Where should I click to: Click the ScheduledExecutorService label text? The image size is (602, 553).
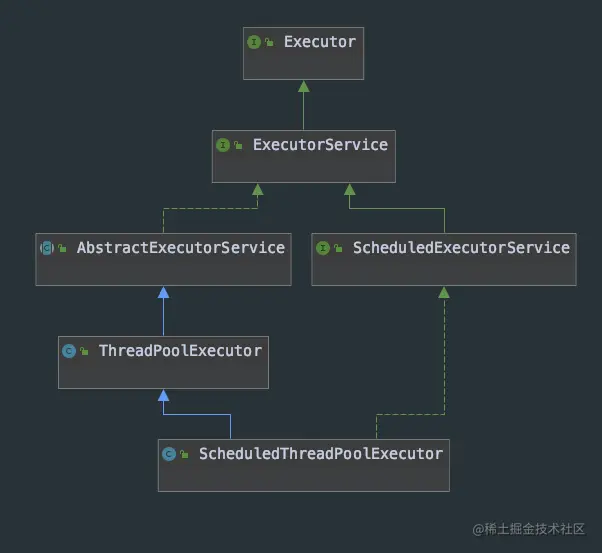pyautogui.click(x=461, y=248)
